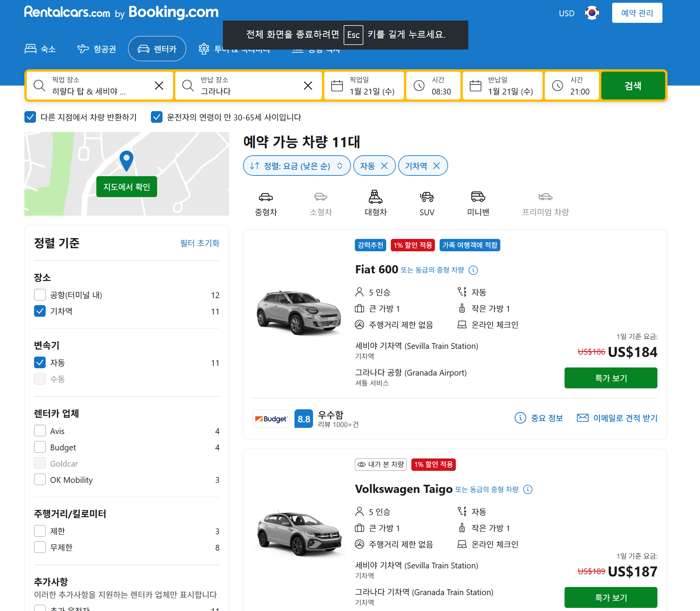
Task: Click info icon next to Fiat 600
Action: [473, 270]
